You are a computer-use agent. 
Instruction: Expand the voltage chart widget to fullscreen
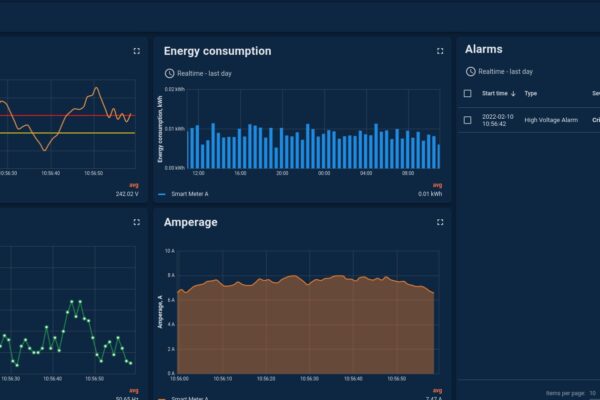136,51
